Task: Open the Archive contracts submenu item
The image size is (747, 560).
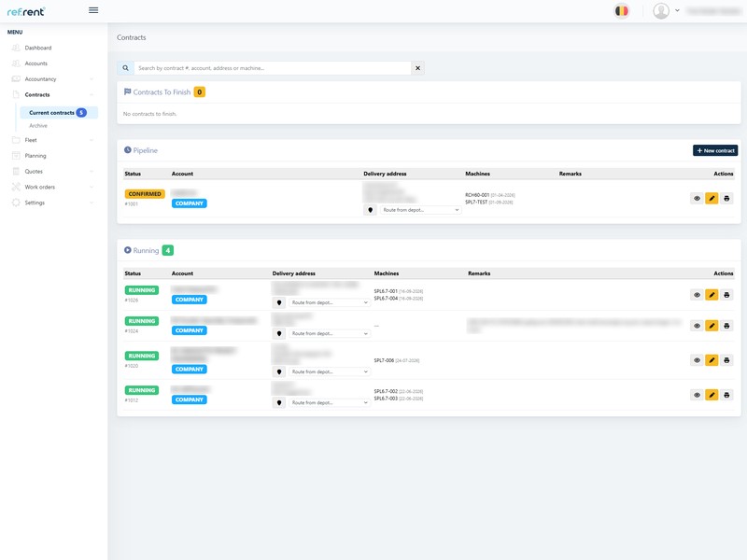Action: [38, 126]
